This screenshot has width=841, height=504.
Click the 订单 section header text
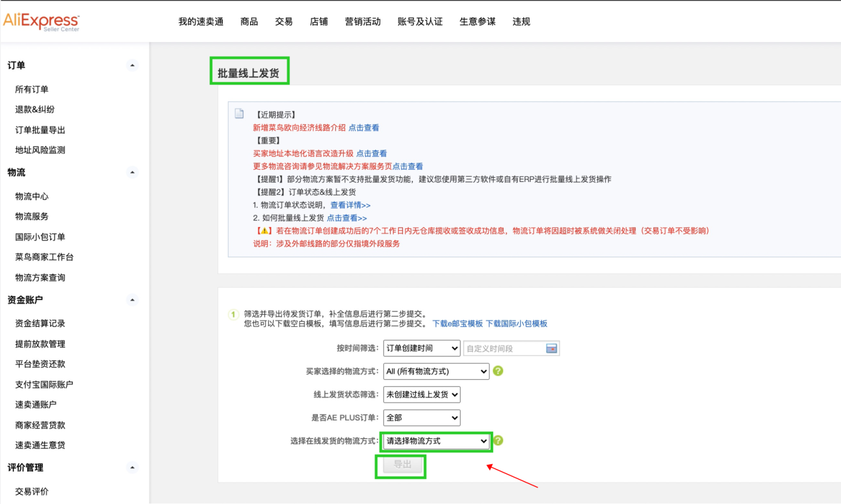[x=16, y=65]
